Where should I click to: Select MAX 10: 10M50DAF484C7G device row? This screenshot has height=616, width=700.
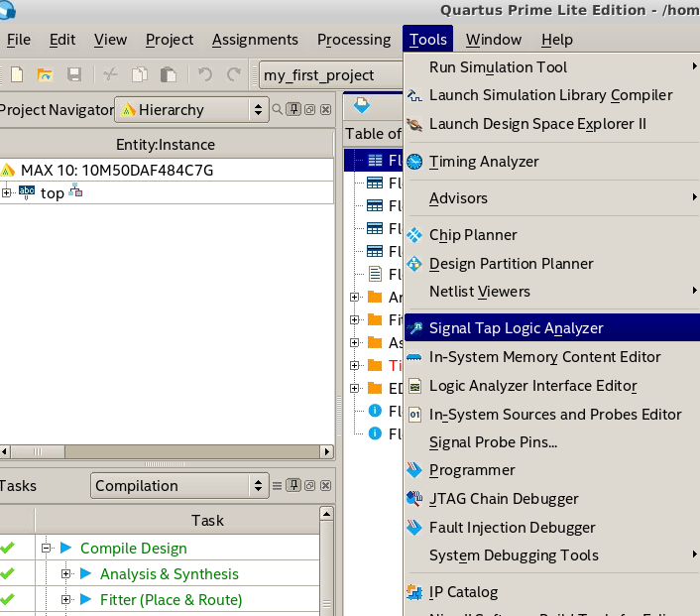pyautogui.click(x=167, y=171)
